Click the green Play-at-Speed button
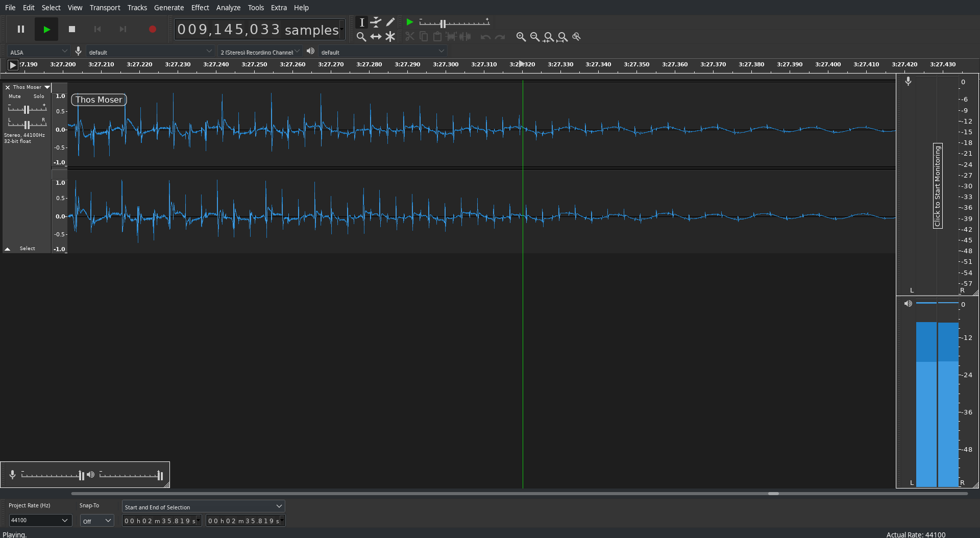980x538 pixels. (409, 22)
